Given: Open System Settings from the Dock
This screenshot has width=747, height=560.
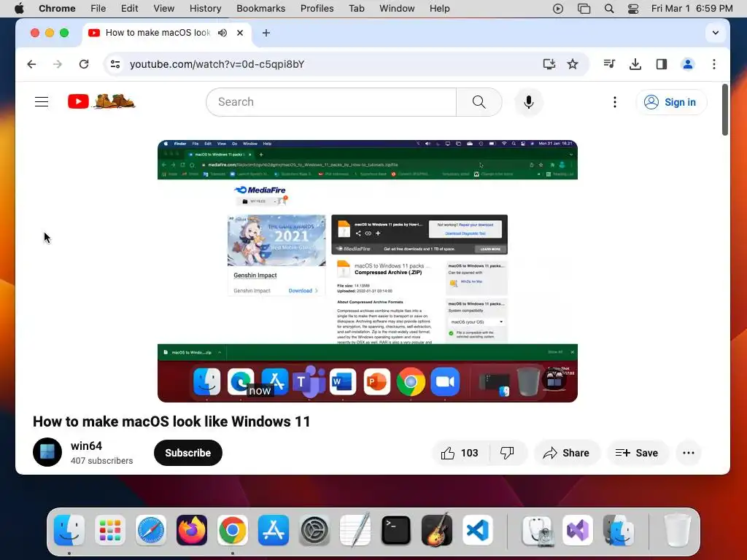Looking at the screenshot, I should point(314,530).
